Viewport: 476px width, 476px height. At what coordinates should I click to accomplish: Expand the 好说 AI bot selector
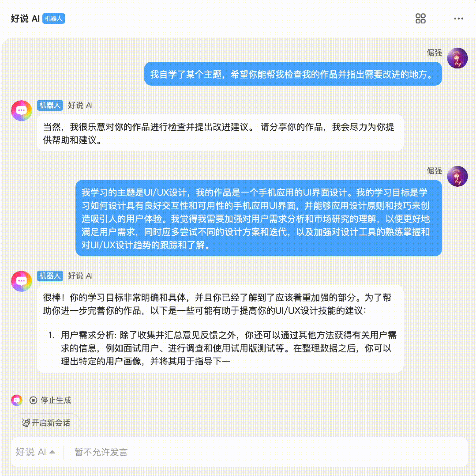35,452
